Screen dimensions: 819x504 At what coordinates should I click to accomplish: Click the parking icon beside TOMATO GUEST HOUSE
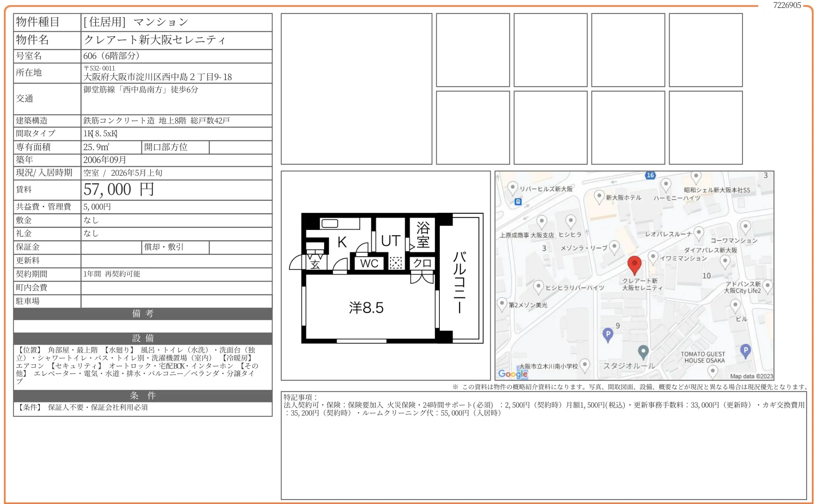click(x=745, y=351)
